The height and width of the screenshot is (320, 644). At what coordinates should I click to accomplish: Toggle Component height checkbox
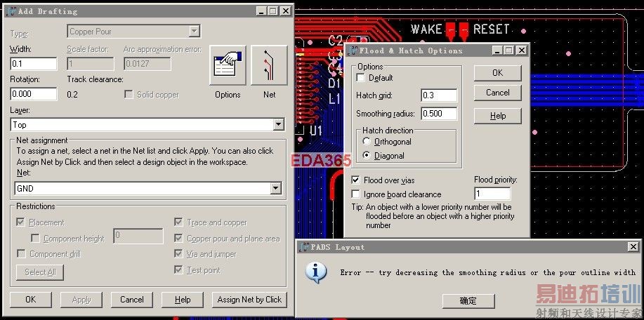[35, 239]
